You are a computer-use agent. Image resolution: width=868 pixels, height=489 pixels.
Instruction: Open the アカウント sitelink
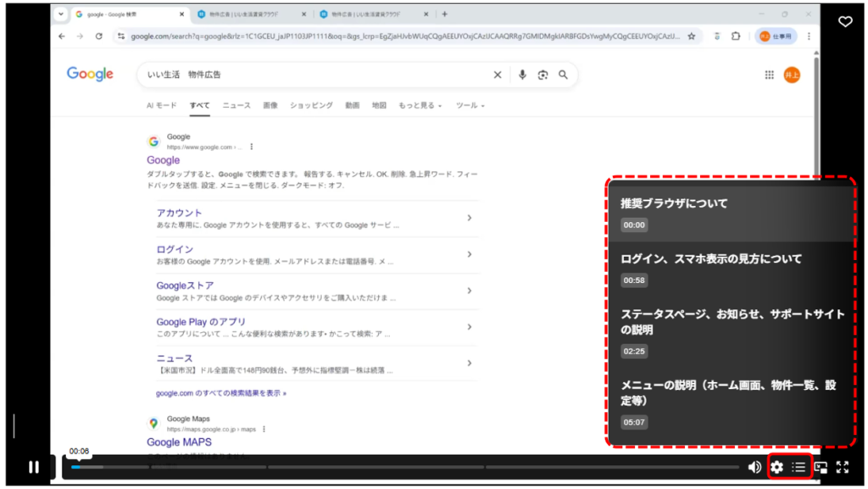(x=179, y=213)
